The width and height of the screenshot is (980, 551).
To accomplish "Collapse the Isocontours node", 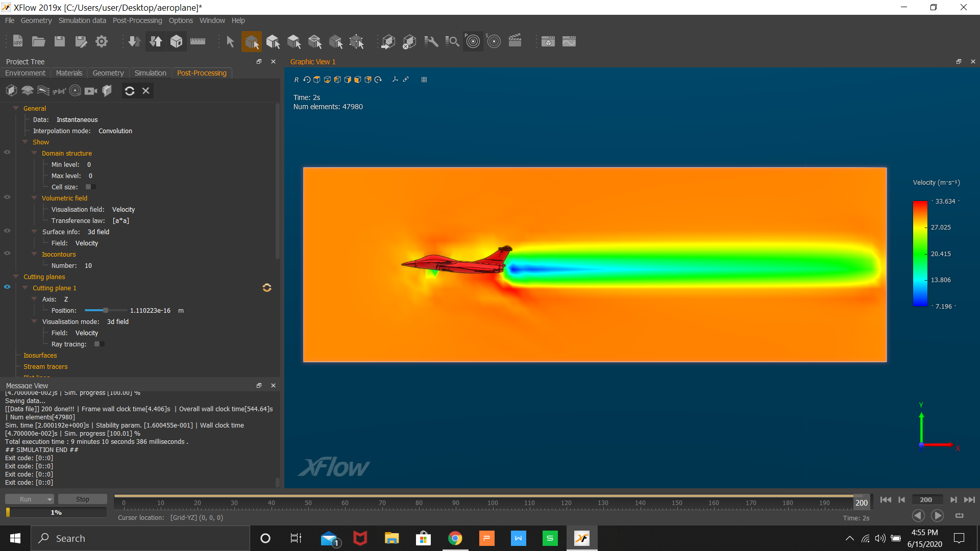I will (34, 254).
